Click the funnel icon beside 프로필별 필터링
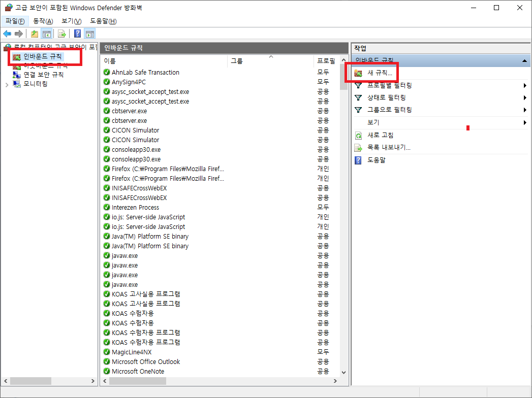 pos(358,85)
